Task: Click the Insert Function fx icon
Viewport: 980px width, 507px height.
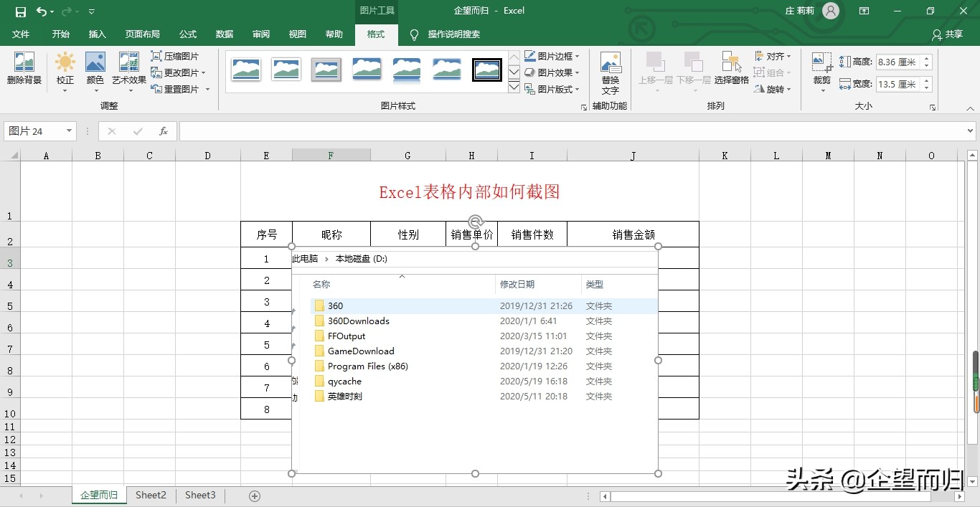Action: (164, 131)
